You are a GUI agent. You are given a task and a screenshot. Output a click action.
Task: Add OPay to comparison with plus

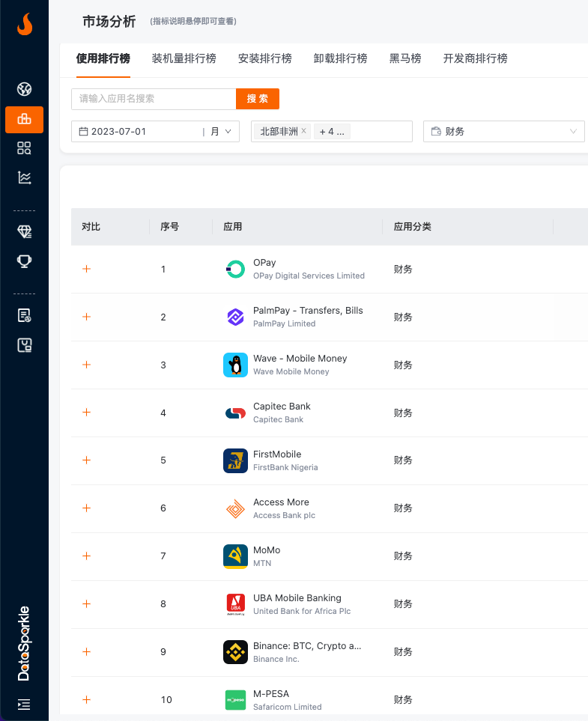point(86,269)
